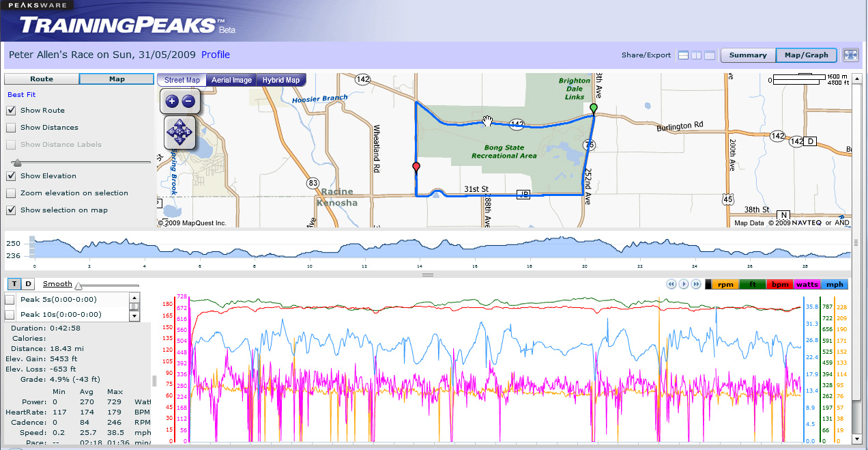Viewport: 868px width, 450px height.
Task: Zoom out the map with minus button
Action: [189, 101]
